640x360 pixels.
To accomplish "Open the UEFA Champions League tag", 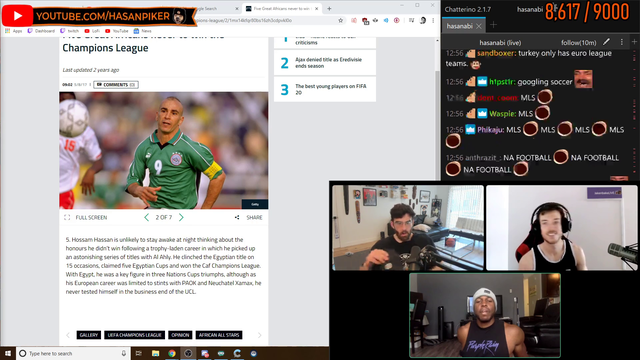I will 135,335.
